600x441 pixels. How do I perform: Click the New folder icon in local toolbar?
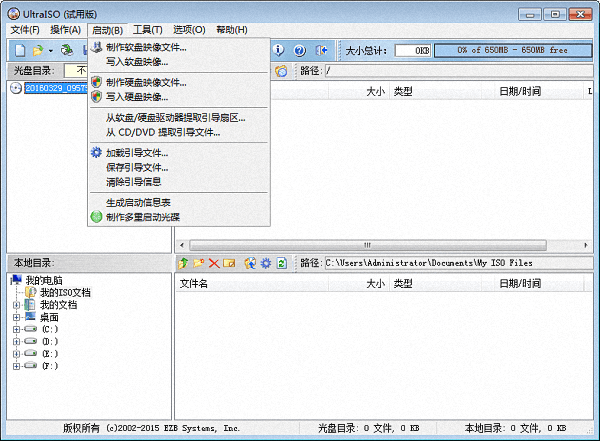199,263
